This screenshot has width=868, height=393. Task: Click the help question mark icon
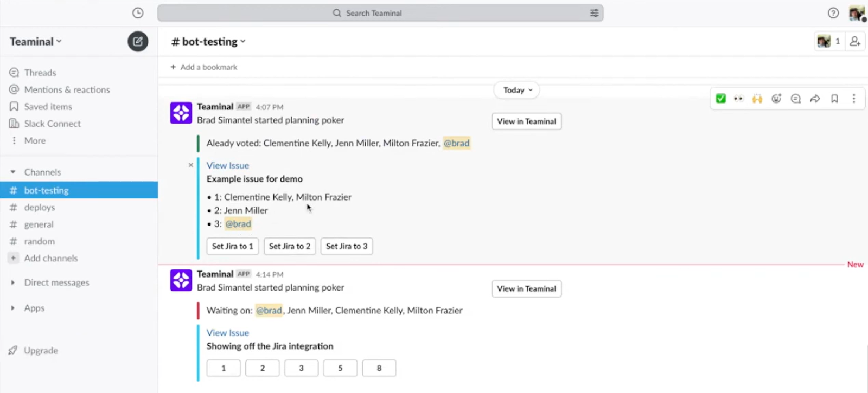[833, 13]
